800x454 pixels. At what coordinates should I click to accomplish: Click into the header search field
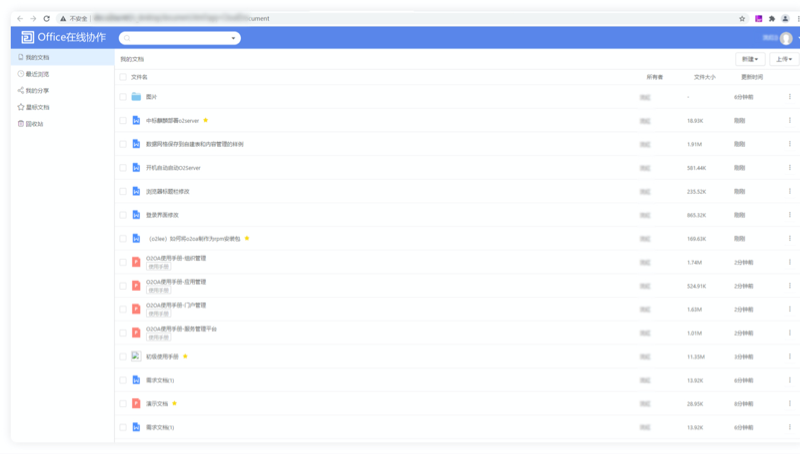click(x=176, y=38)
